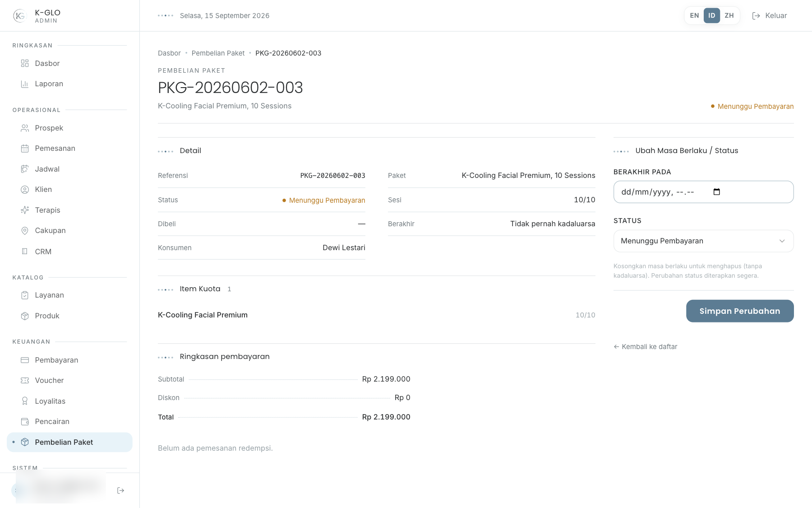This screenshot has height=508, width=812.
Task: Open Pembelian Paket in sidebar
Action: coord(69,442)
